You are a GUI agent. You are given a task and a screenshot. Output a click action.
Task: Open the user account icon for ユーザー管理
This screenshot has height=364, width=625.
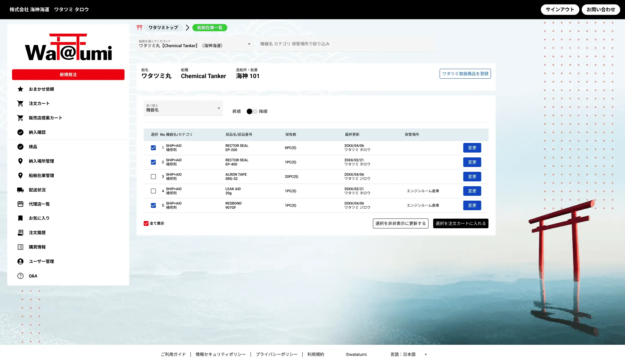[20, 262]
